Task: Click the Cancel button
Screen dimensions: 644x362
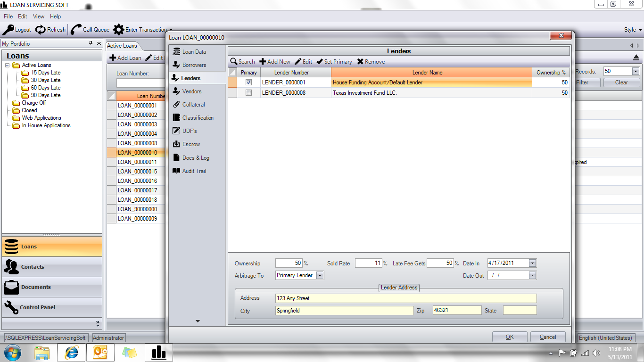Action: 548,337
